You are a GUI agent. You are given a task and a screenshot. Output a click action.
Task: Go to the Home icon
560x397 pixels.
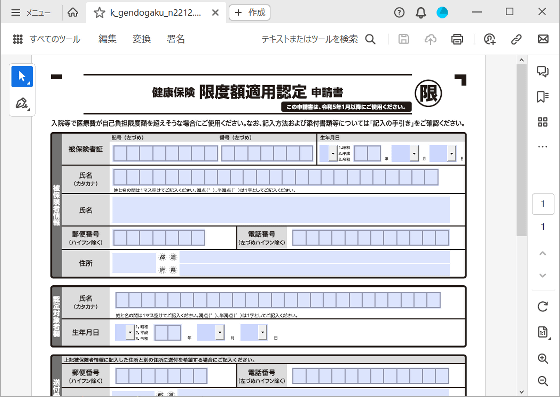73,12
